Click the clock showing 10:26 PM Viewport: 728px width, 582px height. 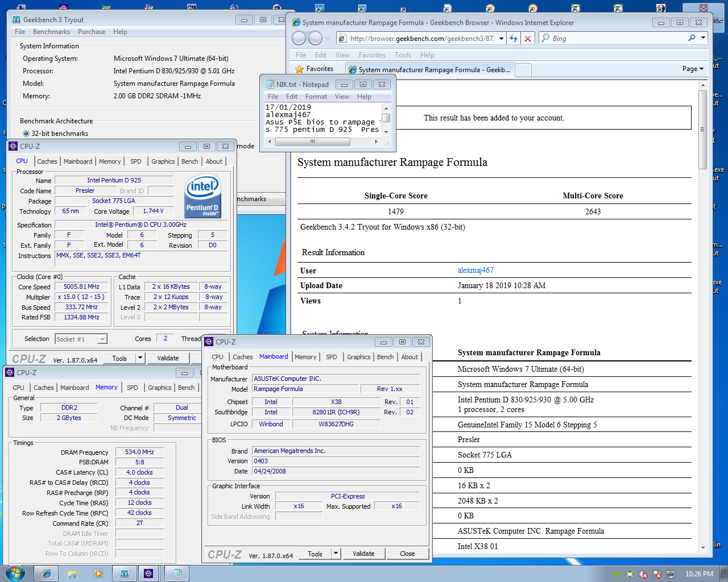699,574
